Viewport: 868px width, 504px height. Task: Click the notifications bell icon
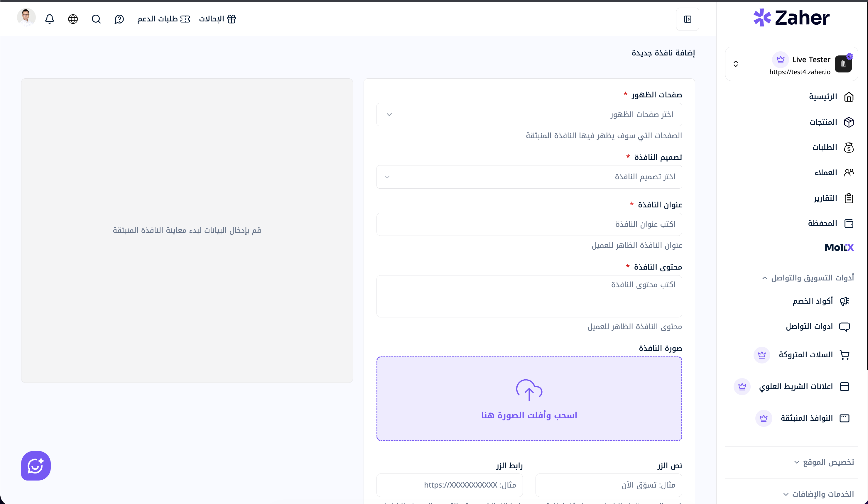coord(50,19)
